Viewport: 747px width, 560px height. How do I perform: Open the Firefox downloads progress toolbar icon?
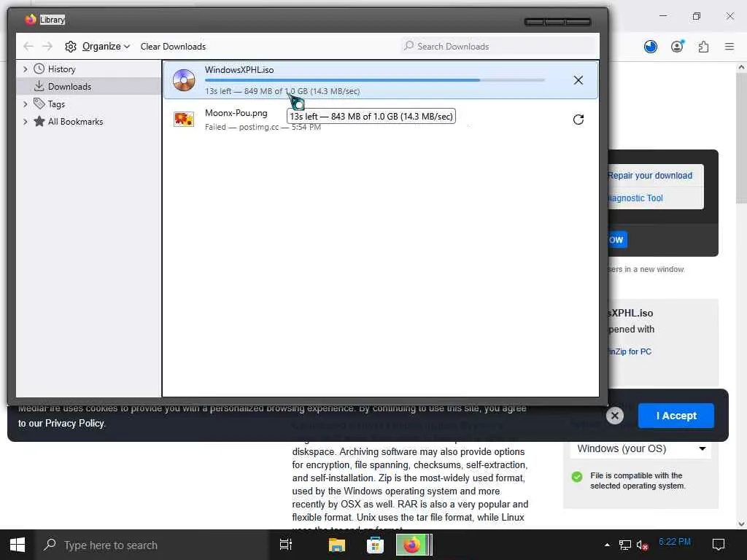(x=650, y=46)
